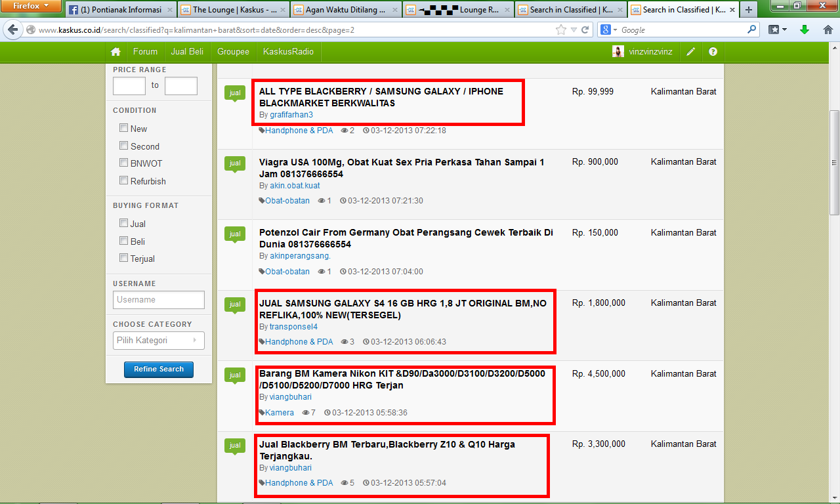Switch to Pontianak Informasi Facebook tab
Screen dimensions: 840x504
121,10
